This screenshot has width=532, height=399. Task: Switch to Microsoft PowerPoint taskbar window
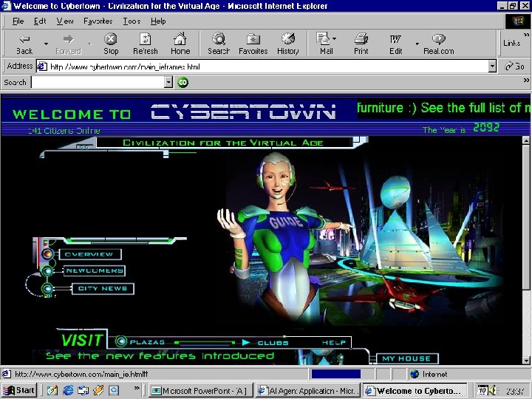202,391
